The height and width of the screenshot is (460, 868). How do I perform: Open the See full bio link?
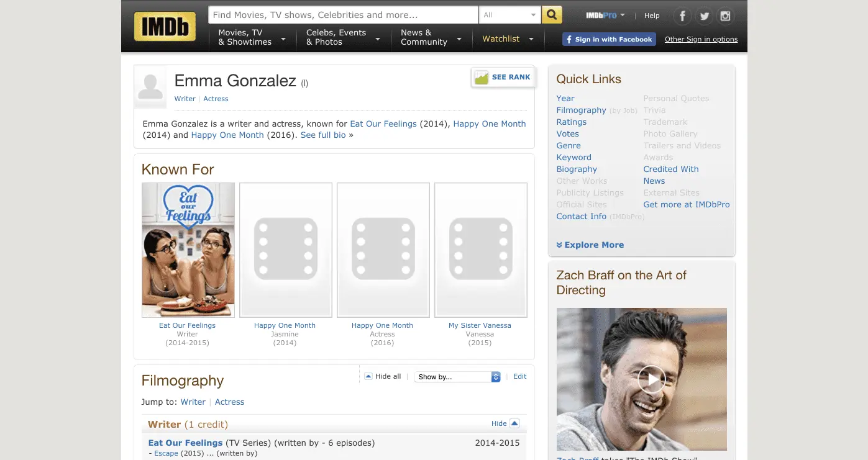click(323, 135)
